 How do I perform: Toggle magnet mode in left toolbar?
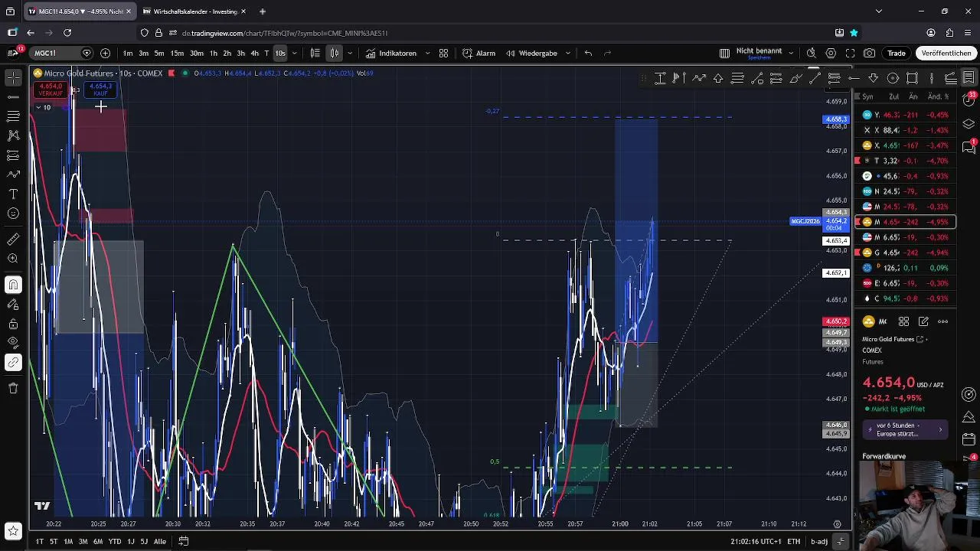coord(13,285)
